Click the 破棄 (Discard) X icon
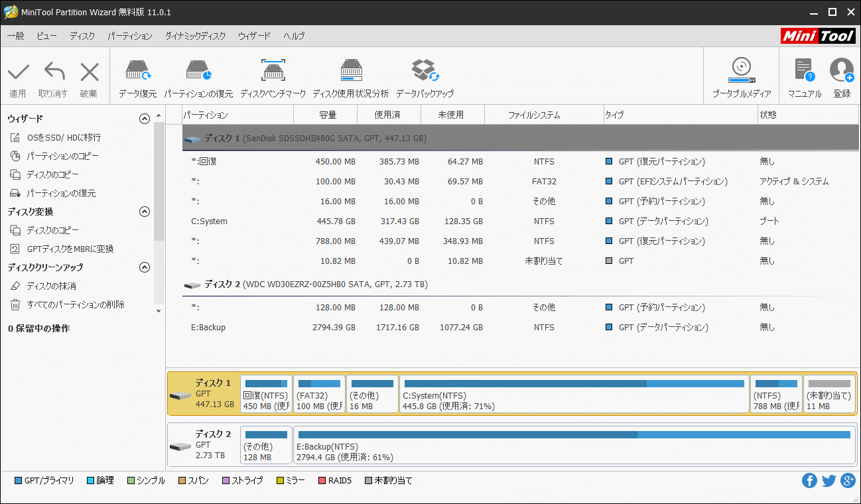The width and height of the screenshot is (861, 504). [x=89, y=72]
